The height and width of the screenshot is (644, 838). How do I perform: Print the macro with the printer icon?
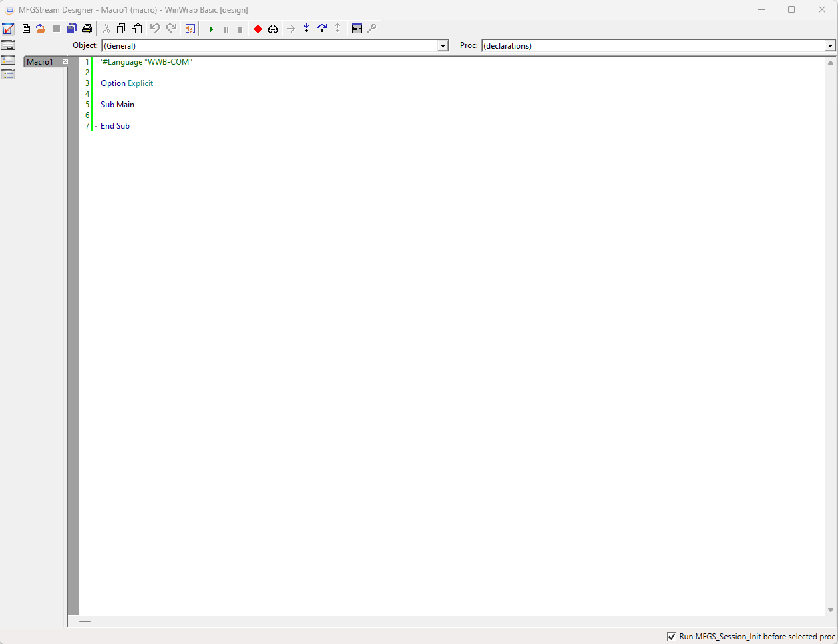point(87,29)
